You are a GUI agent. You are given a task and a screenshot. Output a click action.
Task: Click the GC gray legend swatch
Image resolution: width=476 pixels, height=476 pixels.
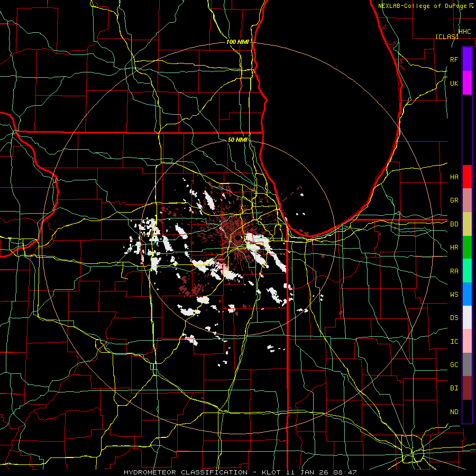coord(467,364)
